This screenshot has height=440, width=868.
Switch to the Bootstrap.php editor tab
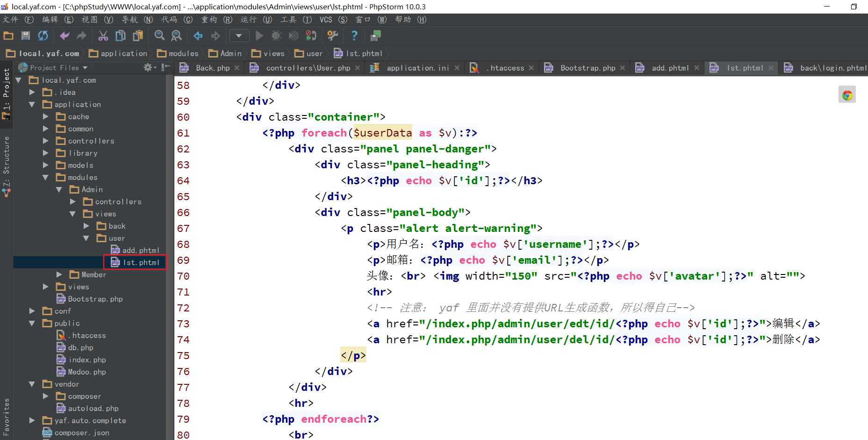point(588,68)
